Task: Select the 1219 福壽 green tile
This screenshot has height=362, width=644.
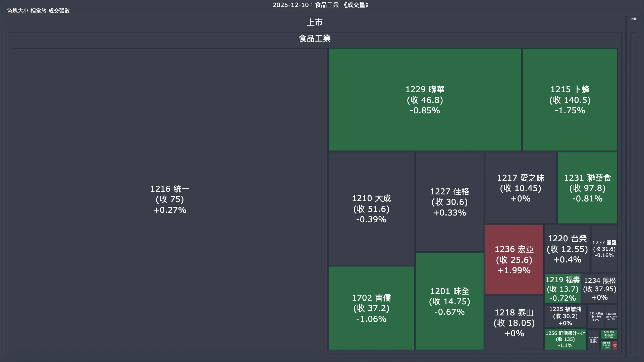Action: (x=562, y=289)
